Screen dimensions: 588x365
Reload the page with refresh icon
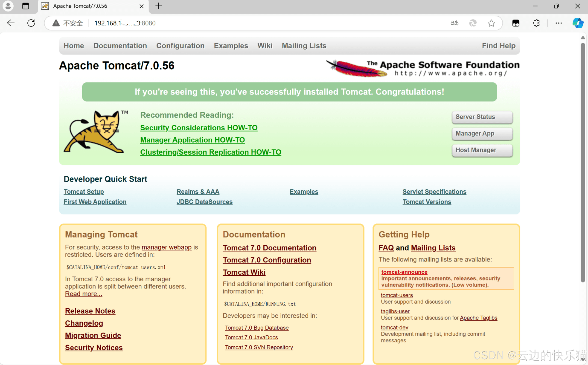point(31,23)
